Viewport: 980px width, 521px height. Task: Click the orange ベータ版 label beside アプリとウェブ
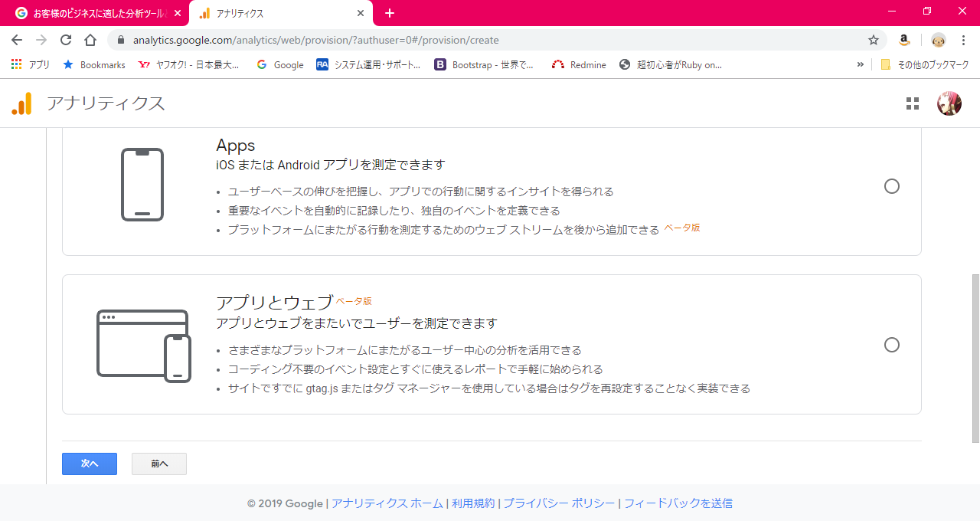[x=354, y=301]
